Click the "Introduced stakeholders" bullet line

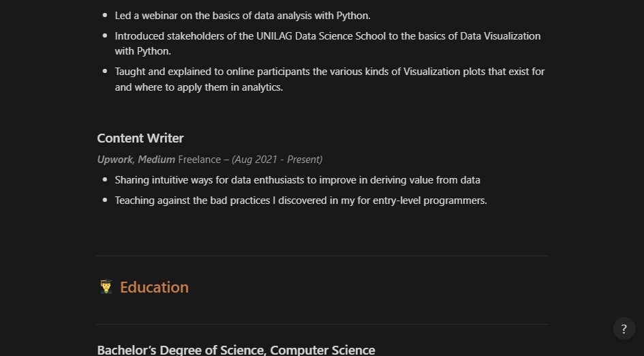point(327,36)
